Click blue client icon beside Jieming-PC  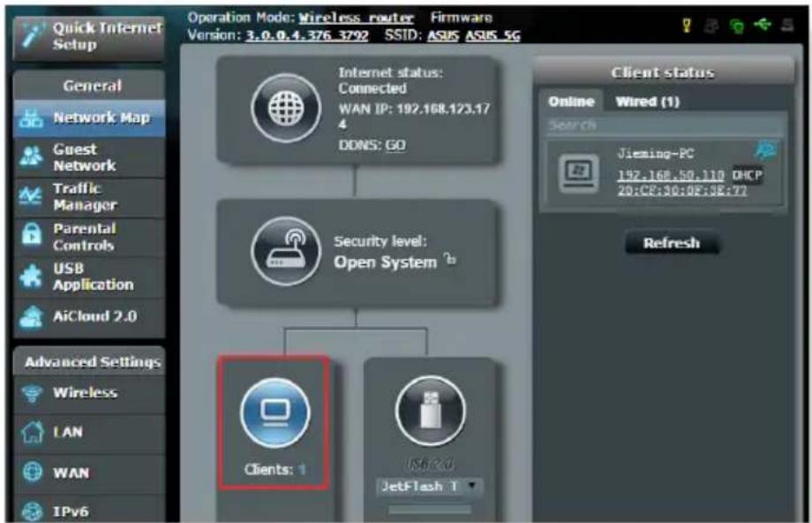click(765, 151)
